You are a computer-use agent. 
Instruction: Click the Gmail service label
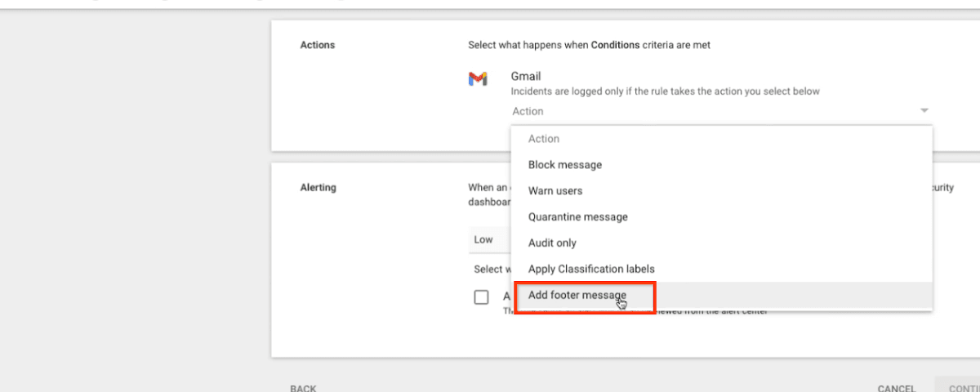point(526,77)
